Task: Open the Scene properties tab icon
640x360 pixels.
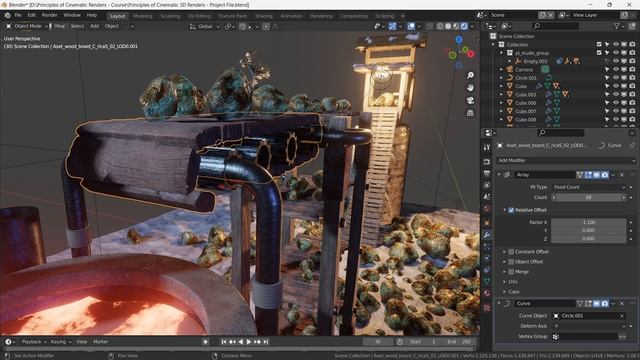Action: [487, 197]
